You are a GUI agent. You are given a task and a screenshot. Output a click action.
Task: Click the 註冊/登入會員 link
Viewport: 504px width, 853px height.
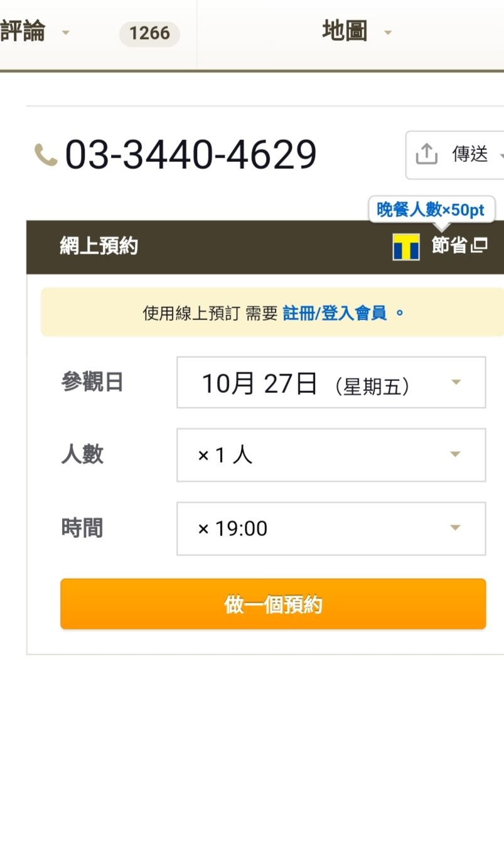click(335, 313)
